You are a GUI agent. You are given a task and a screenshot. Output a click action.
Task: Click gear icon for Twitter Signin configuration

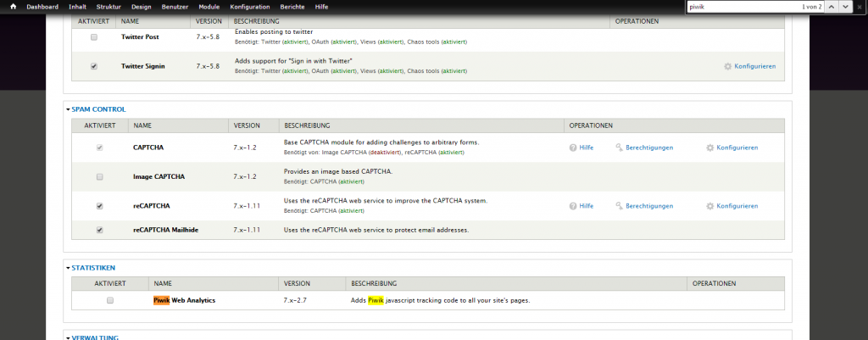[727, 66]
